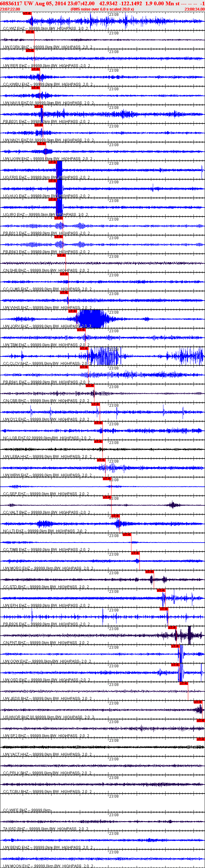This screenshot has width=205, height=868.
Task: Select the PB.B013 EHZ station label
Action: tap(47, 233)
